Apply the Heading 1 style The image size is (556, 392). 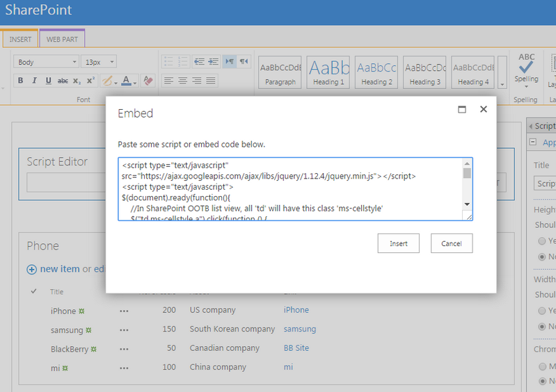point(328,72)
